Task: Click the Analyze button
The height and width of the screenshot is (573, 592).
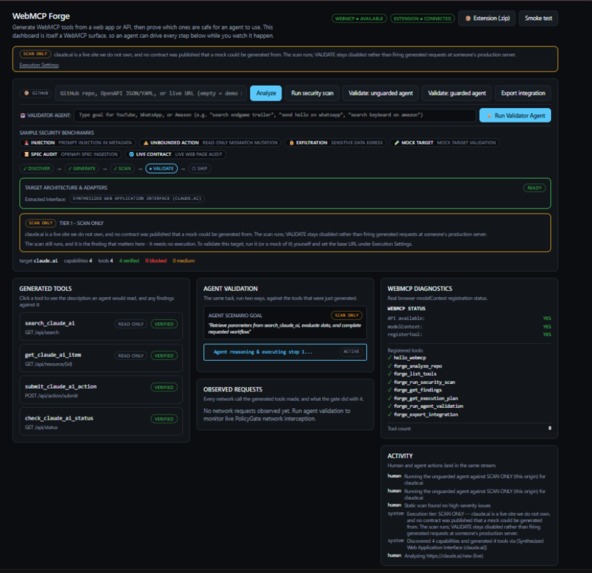Action: 266,93
